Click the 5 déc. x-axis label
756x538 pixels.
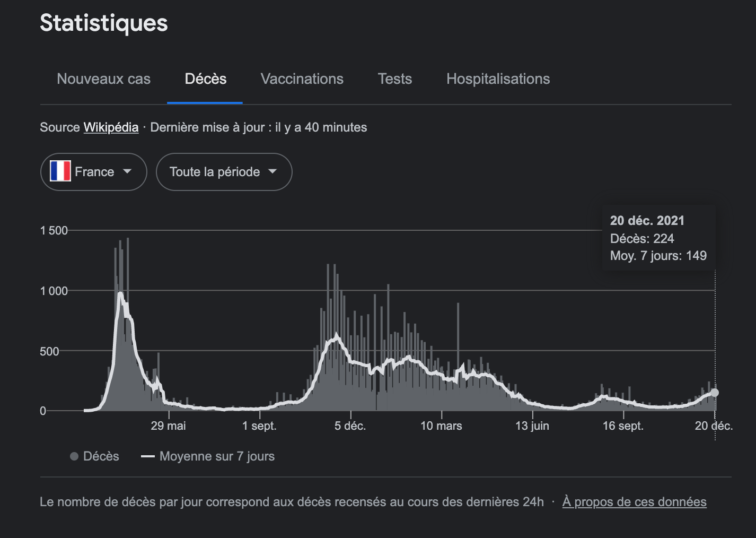(350, 426)
